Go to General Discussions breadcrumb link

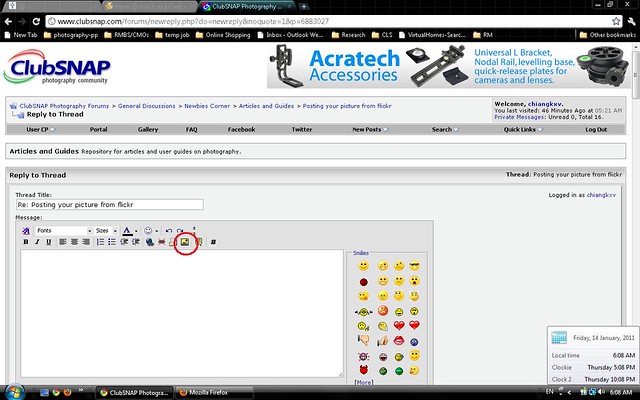(x=147, y=106)
